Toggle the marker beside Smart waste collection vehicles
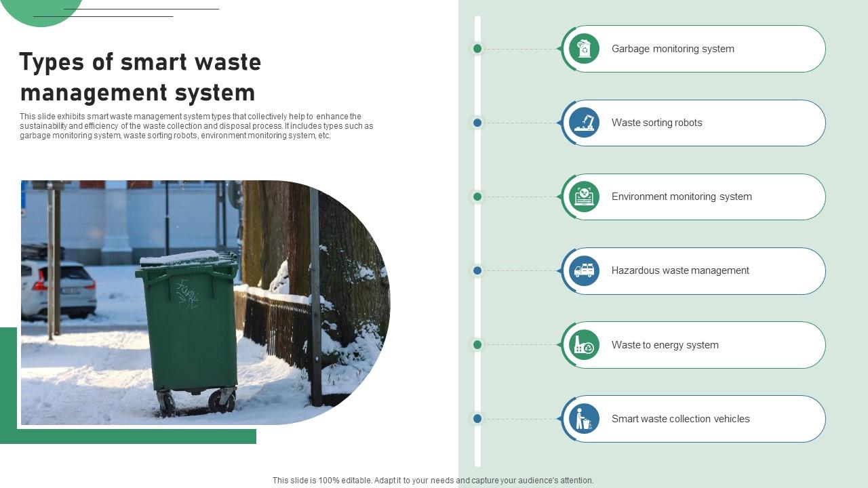 pos(477,418)
